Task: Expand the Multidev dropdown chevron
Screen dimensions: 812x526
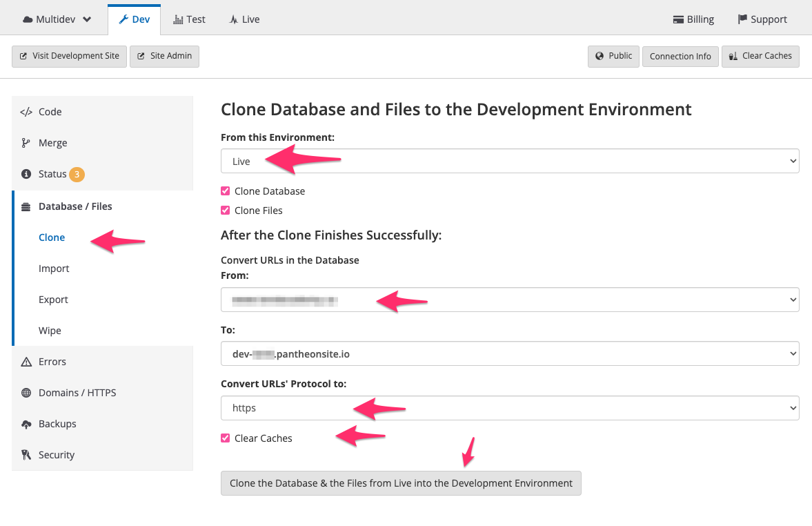Action: click(x=87, y=20)
